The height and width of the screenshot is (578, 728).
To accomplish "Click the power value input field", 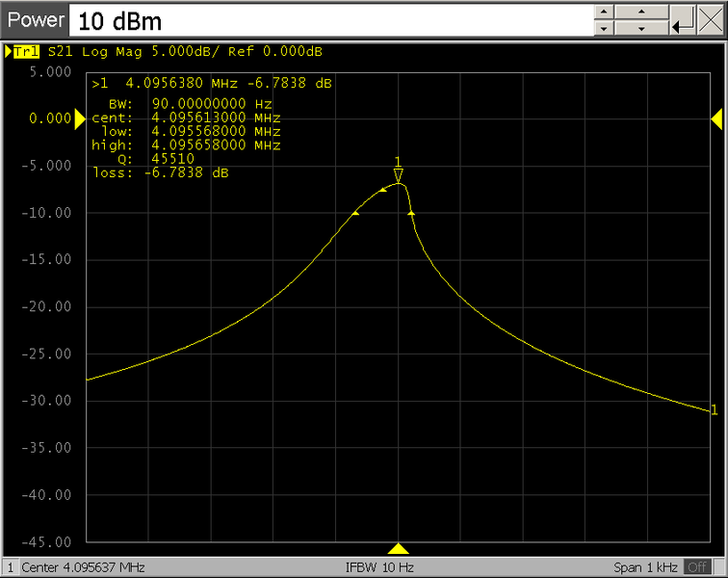I will 327,20.
